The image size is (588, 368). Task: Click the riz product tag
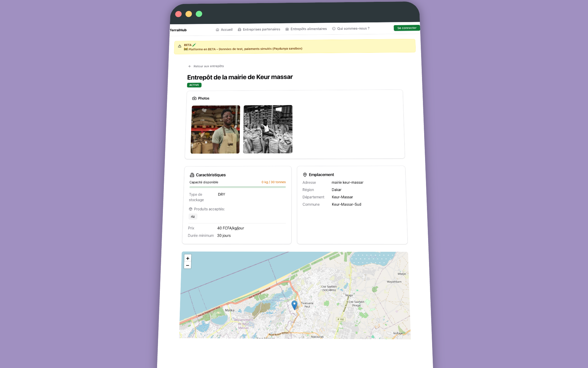coord(193,217)
